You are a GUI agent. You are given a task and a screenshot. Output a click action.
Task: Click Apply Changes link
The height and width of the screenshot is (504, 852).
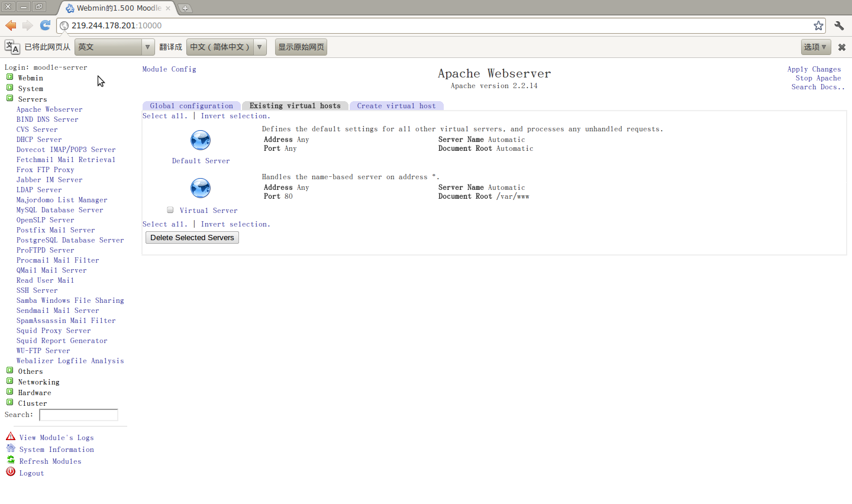tap(814, 69)
